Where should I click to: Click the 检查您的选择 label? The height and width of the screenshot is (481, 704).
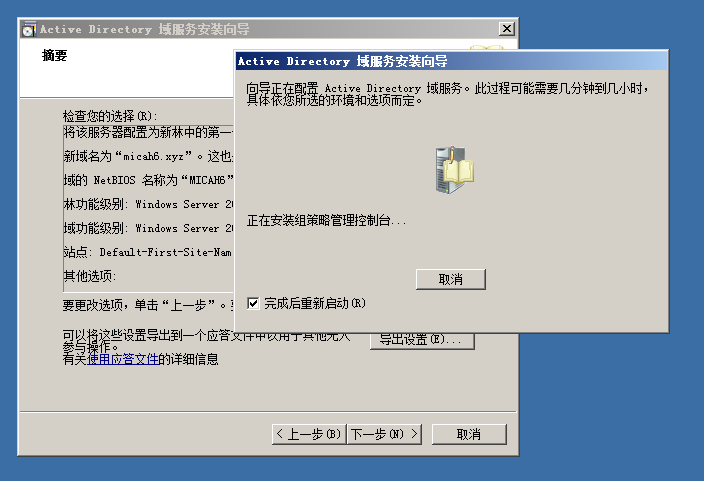(x=110, y=116)
